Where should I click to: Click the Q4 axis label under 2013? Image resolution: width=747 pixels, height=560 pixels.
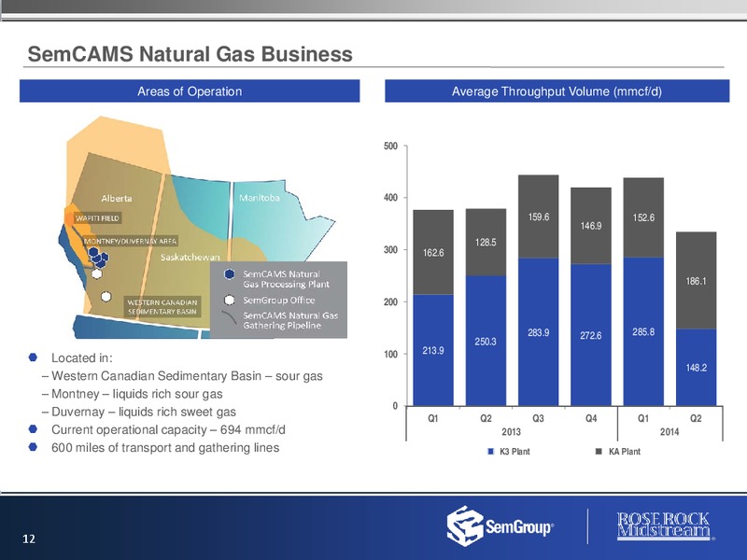tap(591, 418)
